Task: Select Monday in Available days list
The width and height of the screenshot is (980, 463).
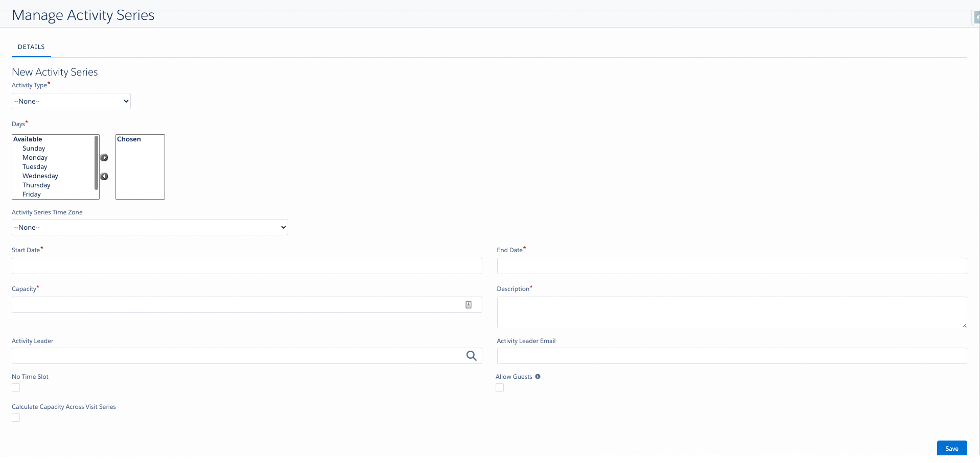Action: 35,158
